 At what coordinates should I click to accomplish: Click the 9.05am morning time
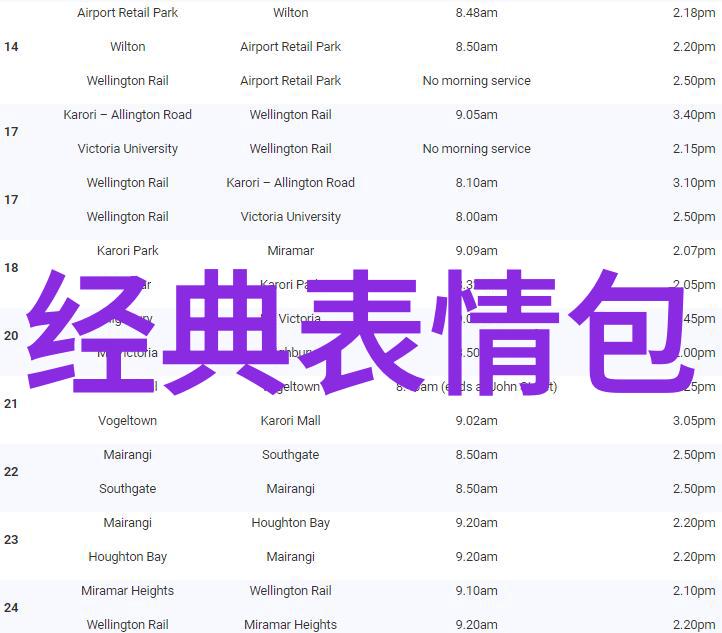(x=477, y=115)
